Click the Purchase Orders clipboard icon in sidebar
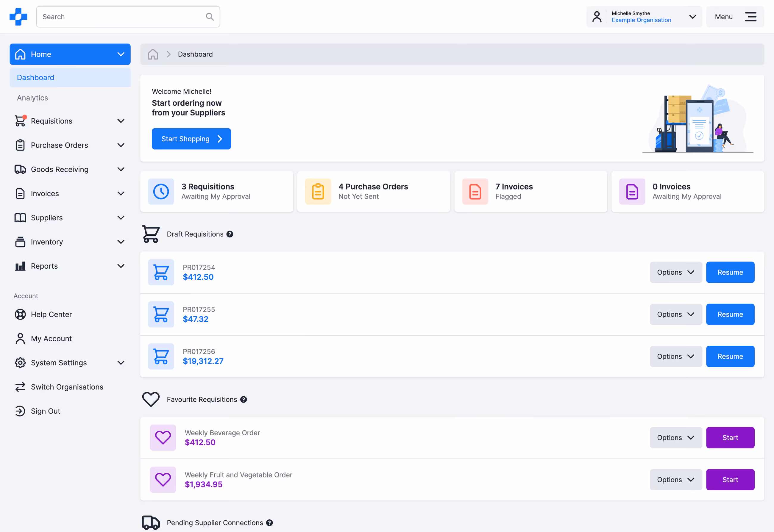The height and width of the screenshot is (532, 774). coord(20,145)
